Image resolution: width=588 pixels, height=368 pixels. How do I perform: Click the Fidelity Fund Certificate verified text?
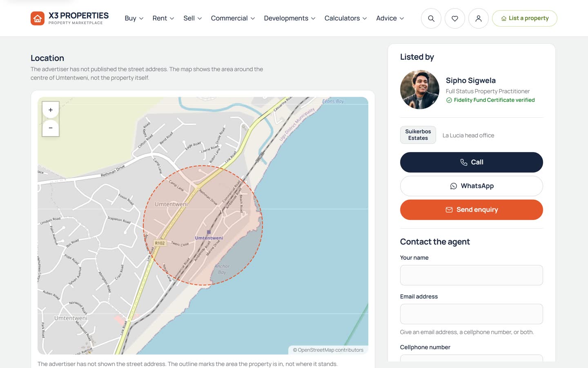click(x=494, y=100)
